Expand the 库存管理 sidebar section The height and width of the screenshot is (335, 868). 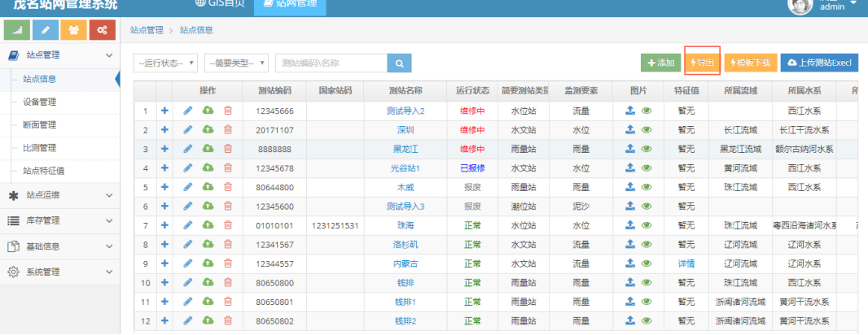point(60,220)
